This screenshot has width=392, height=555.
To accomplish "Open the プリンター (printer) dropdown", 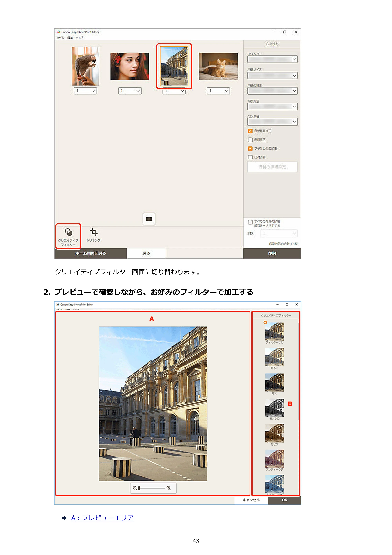I will pos(272,59).
